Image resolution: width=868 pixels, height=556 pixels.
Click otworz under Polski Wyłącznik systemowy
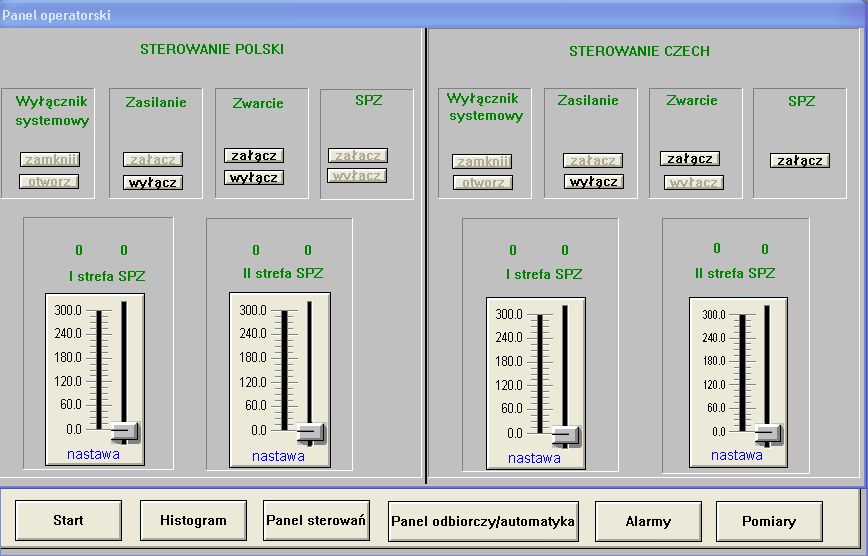pos(49,181)
